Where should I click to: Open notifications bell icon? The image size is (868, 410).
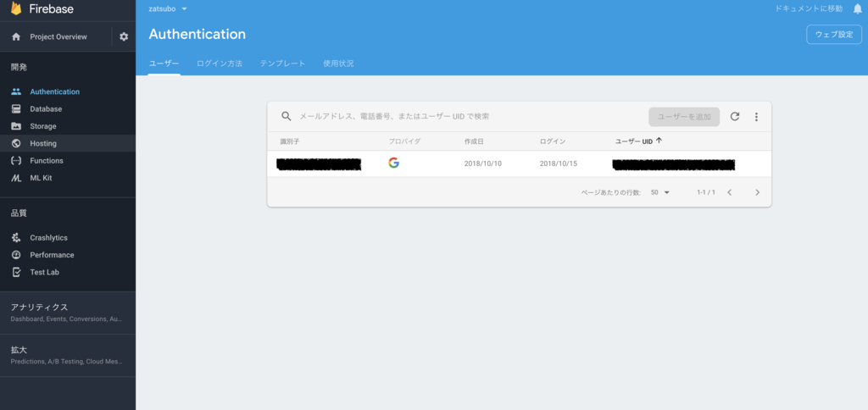click(x=858, y=8)
